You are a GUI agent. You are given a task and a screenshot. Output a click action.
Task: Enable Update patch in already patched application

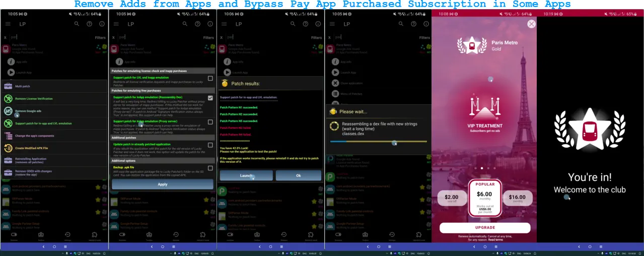pyautogui.click(x=210, y=145)
